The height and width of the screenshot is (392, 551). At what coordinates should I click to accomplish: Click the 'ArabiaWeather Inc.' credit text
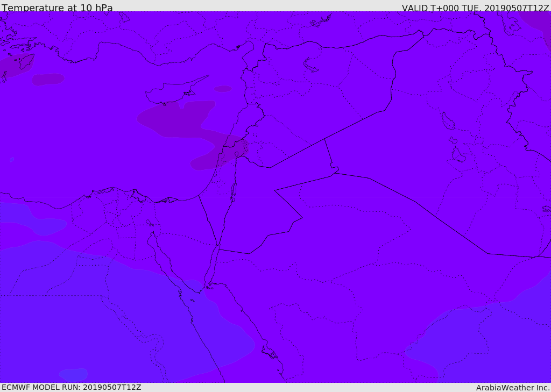click(x=513, y=388)
